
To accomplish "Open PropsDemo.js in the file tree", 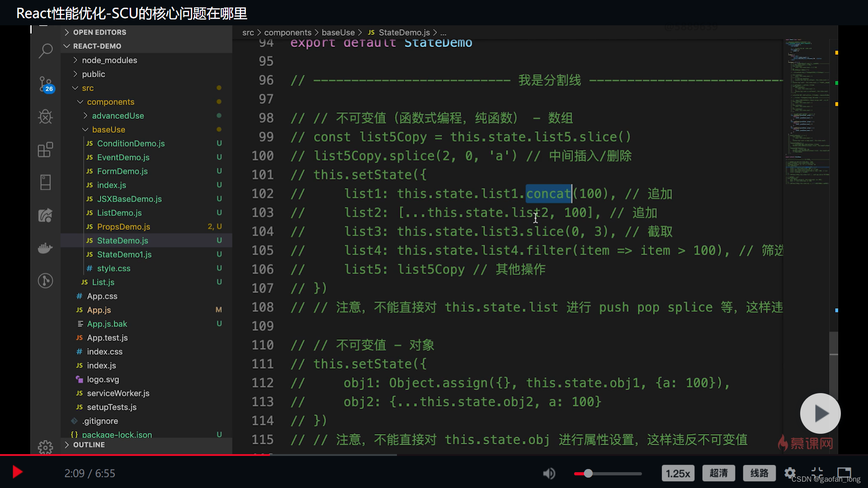I will click(123, 226).
